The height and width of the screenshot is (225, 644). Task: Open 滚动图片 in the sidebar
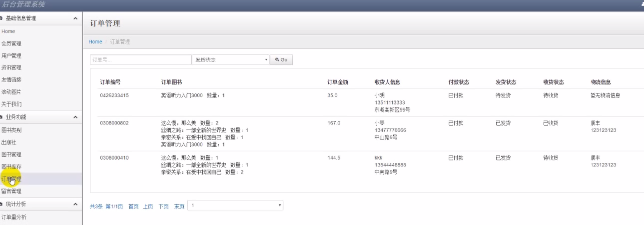11,92
